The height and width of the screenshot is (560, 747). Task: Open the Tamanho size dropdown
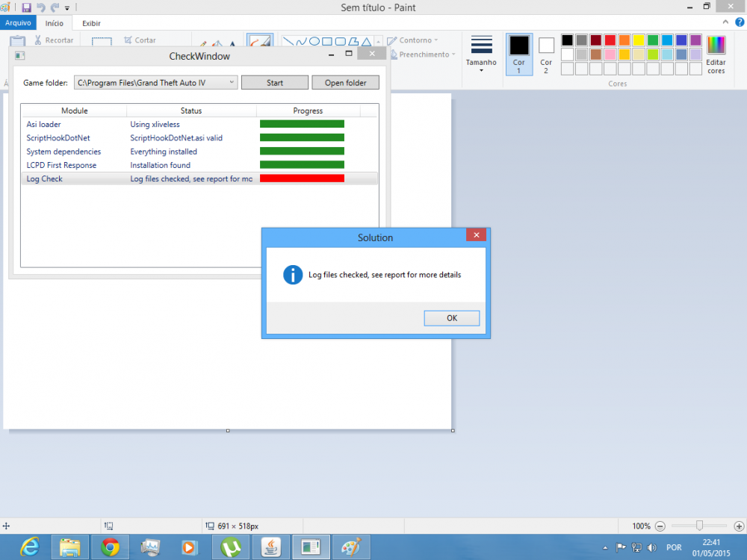(481, 55)
